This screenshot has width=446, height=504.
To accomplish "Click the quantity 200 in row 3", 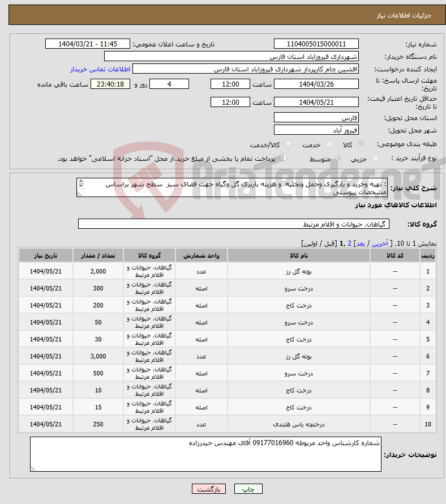I will coord(98,306).
